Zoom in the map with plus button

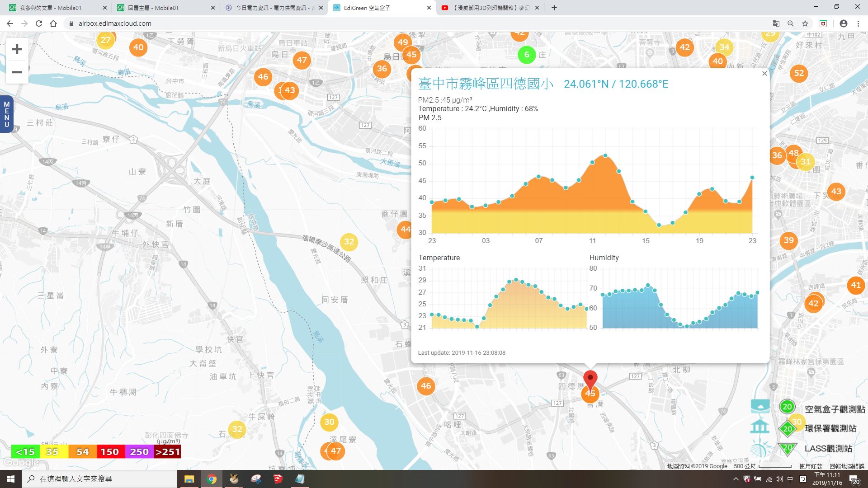pos(17,49)
